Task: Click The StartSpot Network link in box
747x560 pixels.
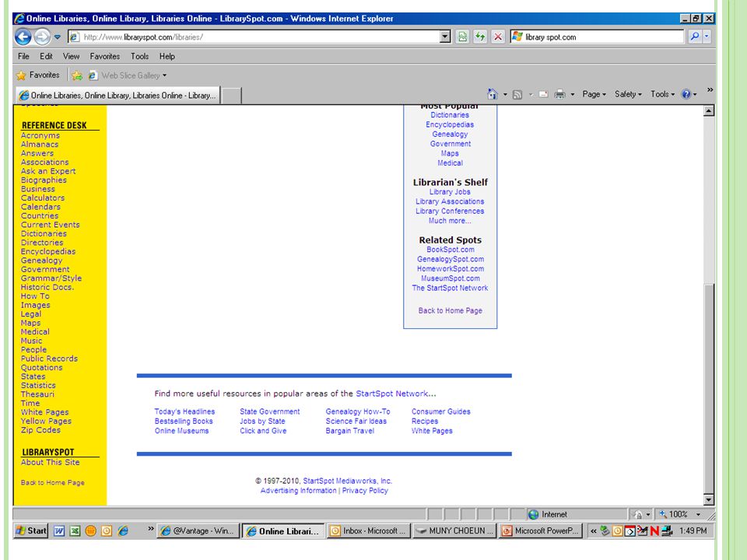Action: click(x=450, y=288)
